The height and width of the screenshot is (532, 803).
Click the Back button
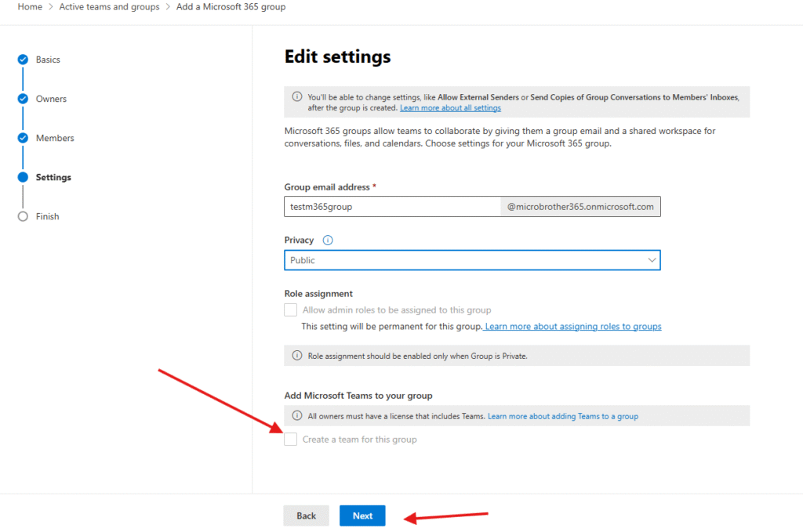coord(306,516)
